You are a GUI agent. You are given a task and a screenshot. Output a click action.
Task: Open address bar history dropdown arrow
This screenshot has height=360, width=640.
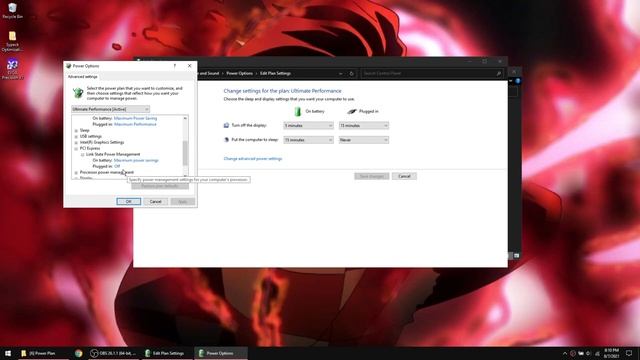tap(340, 73)
